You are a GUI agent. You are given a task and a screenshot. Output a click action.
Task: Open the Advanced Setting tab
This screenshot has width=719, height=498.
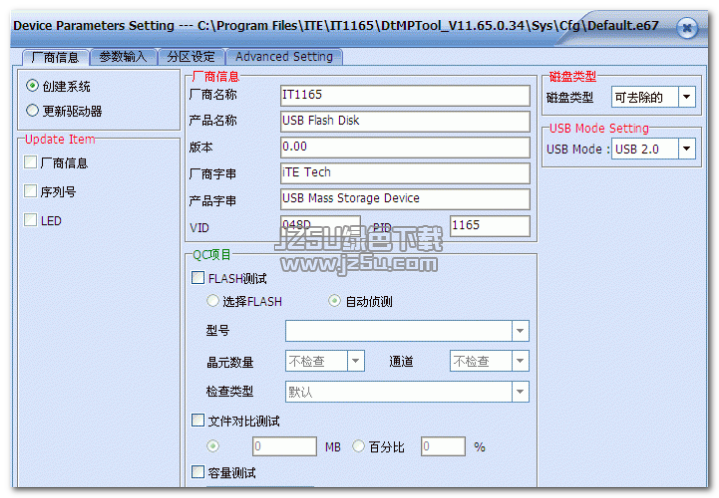tap(284, 57)
